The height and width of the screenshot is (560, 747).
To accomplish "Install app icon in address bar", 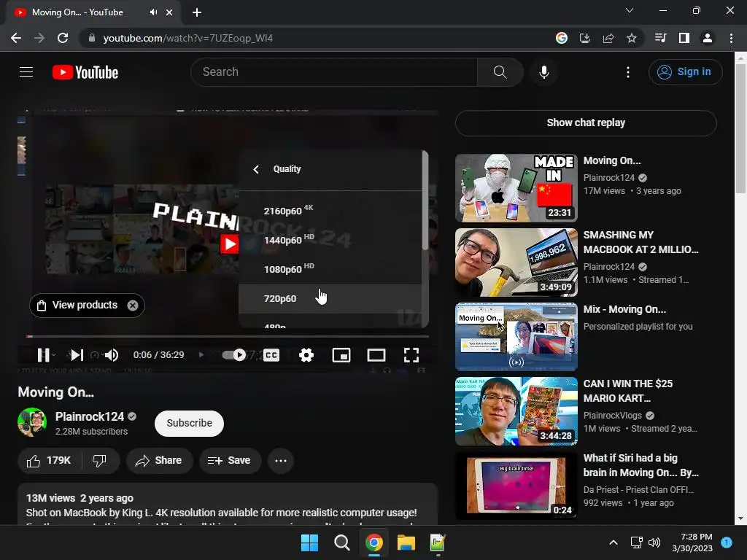I will tap(584, 38).
